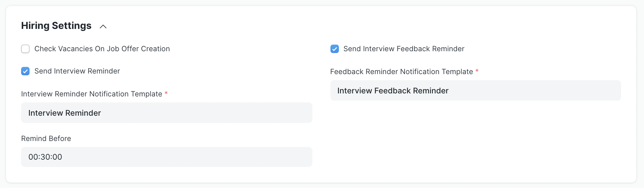Click red asterisk beside Interview Reminder Notification Template
This screenshot has width=644, height=188.
166,93
